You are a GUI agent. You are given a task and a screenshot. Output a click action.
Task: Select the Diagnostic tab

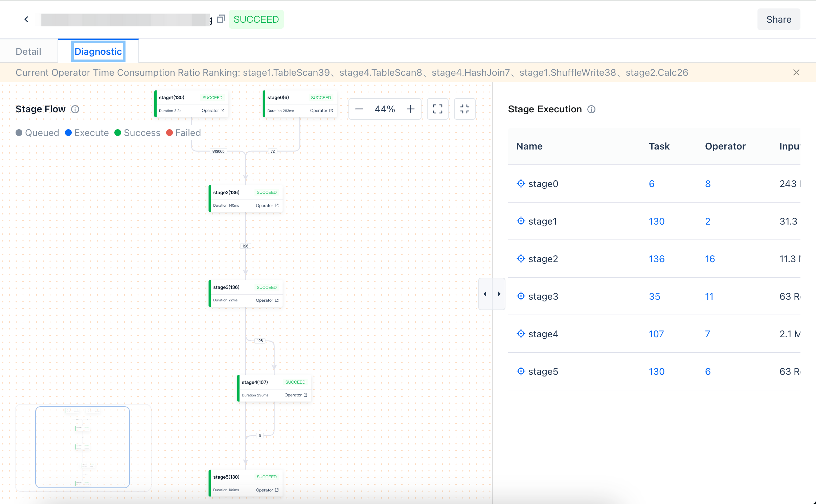tap(98, 51)
